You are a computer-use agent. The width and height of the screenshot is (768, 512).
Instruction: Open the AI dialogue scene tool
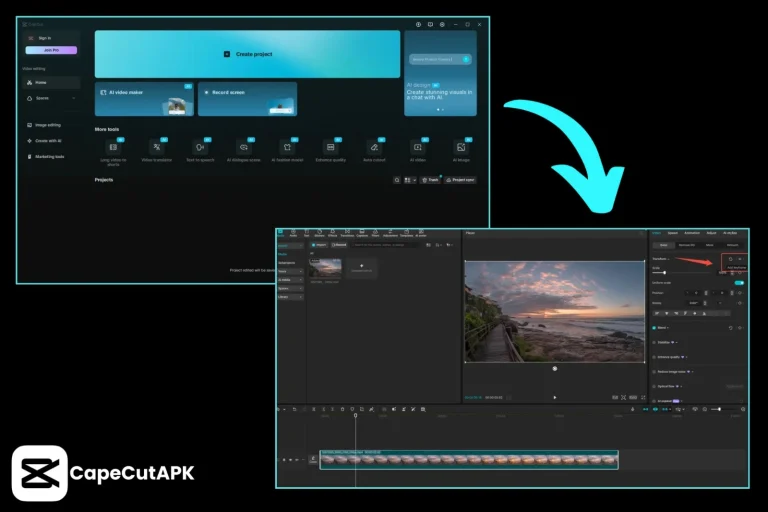[243, 150]
